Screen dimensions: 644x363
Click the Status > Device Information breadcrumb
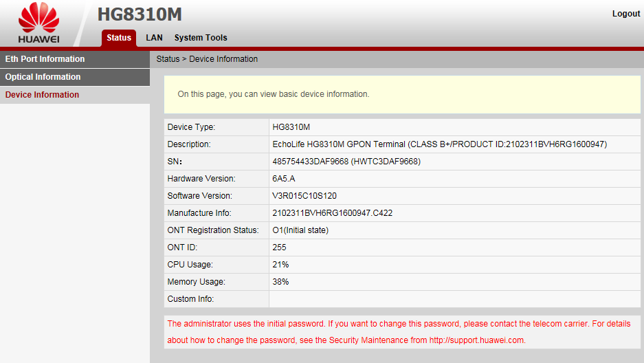(207, 59)
